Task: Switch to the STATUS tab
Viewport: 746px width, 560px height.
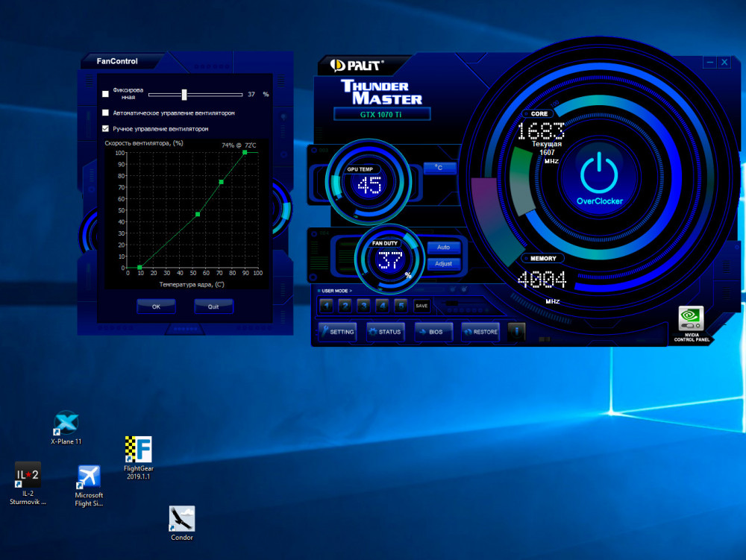Action: point(385,333)
